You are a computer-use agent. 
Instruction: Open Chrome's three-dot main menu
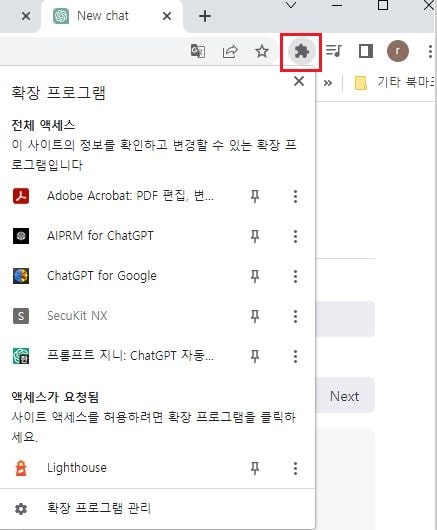pos(430,51)
